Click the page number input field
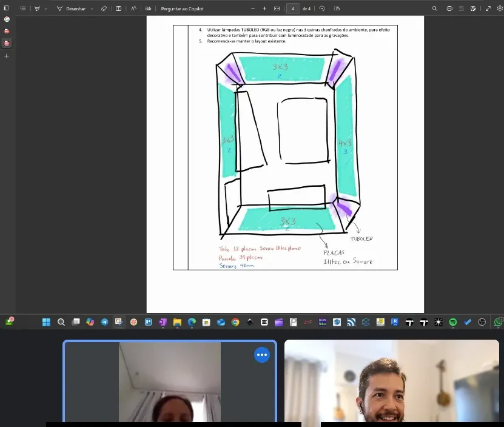504x427 pixels. point(293,8)
